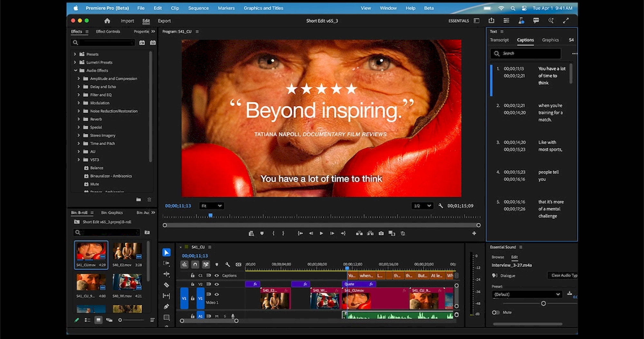Toggle visibility eye on Captions track
Screen dimensions: 644x339
click(217, 276)
